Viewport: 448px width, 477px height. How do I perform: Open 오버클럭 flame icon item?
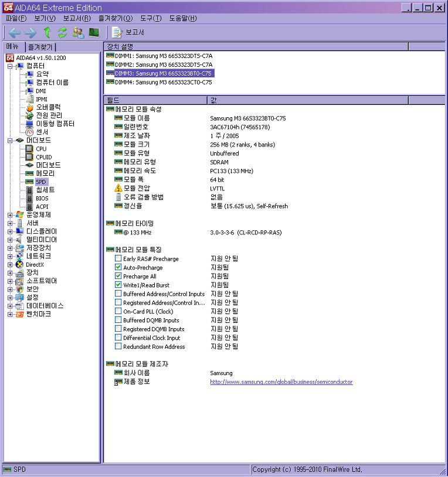[x=49, y=107]
